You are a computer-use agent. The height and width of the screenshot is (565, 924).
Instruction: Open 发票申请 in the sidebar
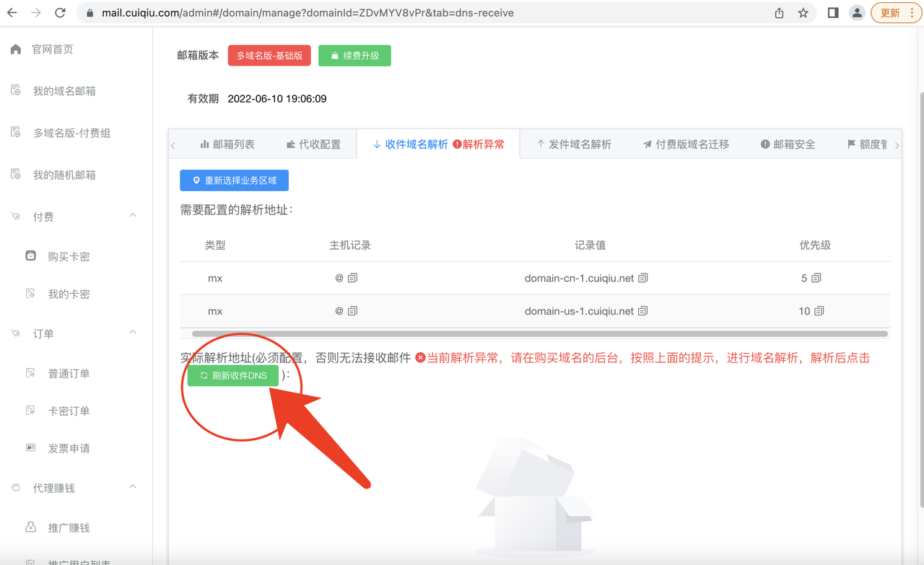click(69, 448)
